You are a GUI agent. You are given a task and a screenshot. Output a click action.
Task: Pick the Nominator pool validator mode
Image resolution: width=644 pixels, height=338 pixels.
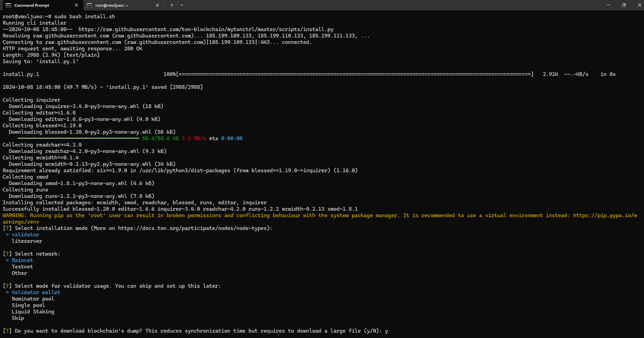tap(33, 299)
